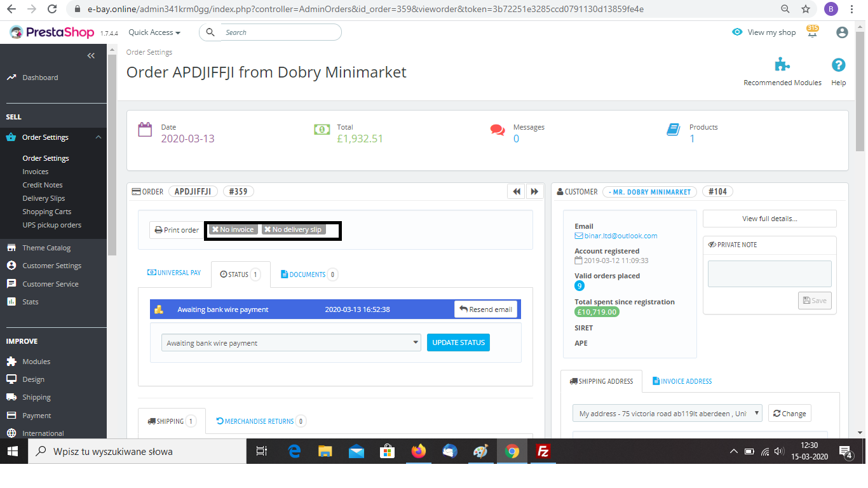Click the browser address bar URL
868x488 pixels.
(x=366, y=9)
